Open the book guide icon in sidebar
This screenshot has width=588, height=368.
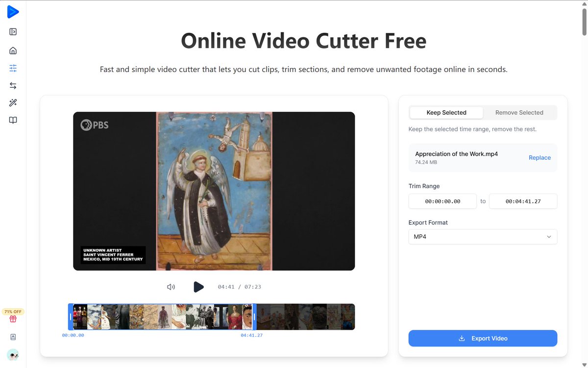coord(13,120)
